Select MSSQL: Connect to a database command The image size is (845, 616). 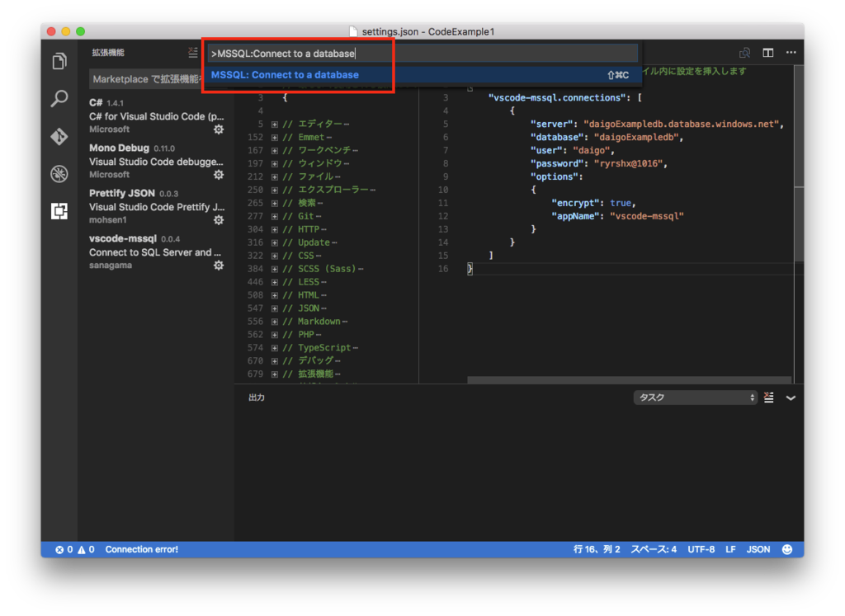point(423,75)
